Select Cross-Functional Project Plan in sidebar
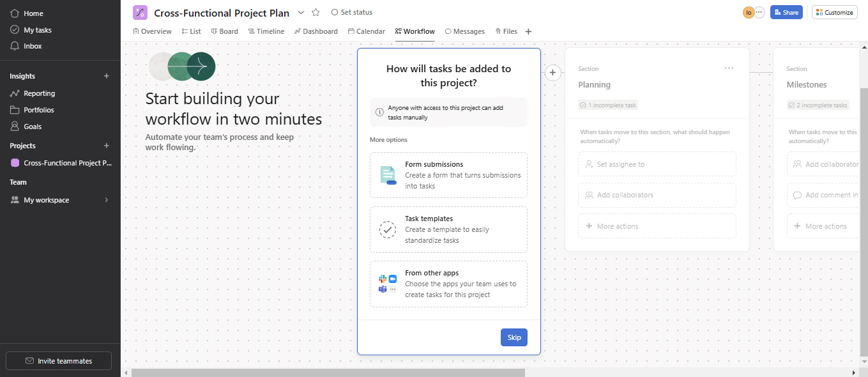 [x=60, y=163]
